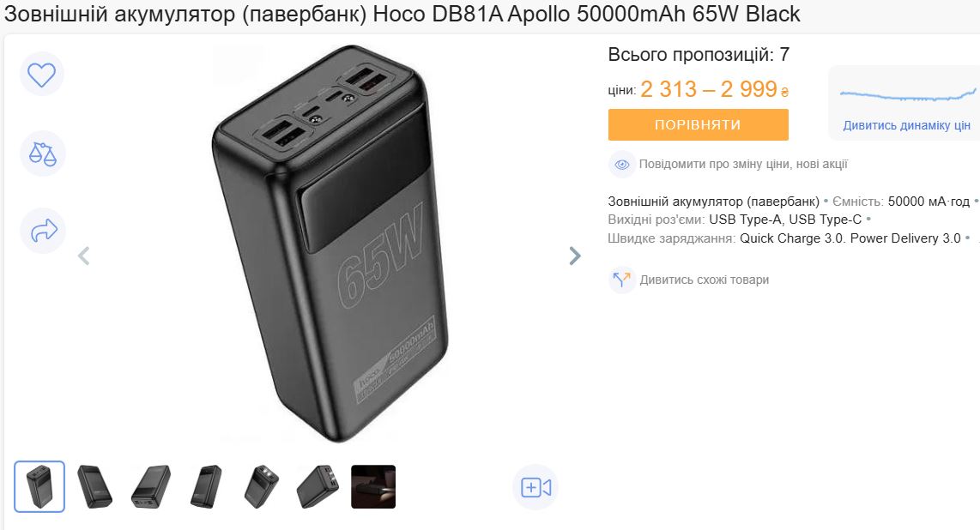Click the orange ПОРІВНЯТИ button
The width and height of the screenshot is (980, 530).
pyautogui.click(x=699, y=125)
